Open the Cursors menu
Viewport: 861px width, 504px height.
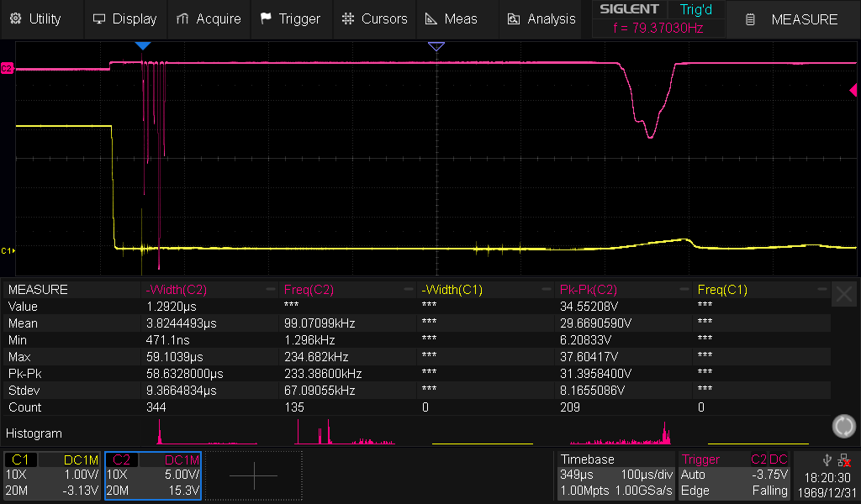tap(374, 18)
